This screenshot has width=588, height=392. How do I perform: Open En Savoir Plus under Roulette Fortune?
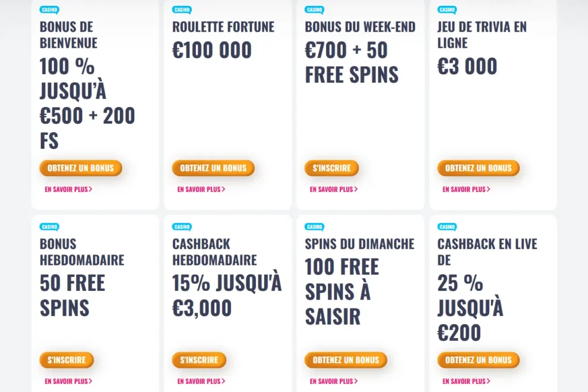click(201, 189)
